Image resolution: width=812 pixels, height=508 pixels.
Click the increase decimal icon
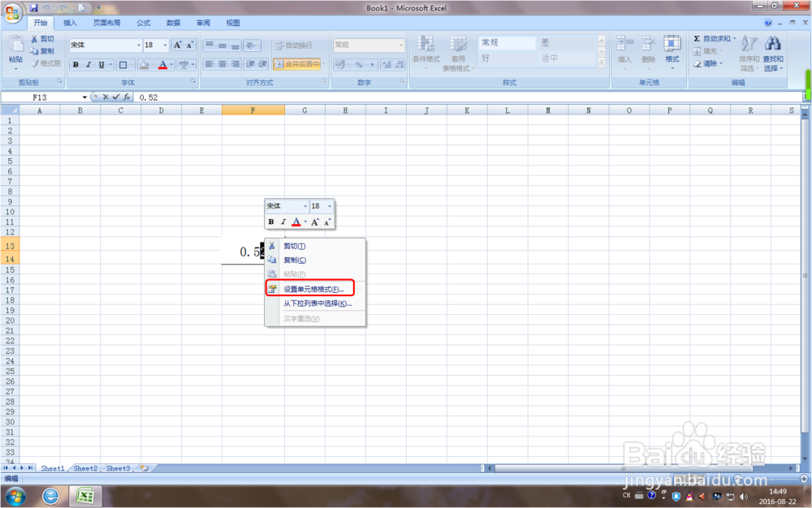387,65
